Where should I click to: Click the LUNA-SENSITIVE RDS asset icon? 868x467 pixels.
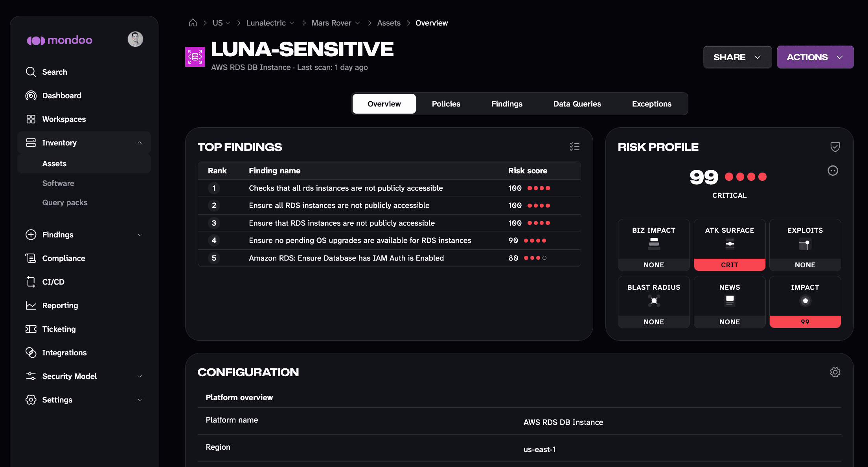195,57
